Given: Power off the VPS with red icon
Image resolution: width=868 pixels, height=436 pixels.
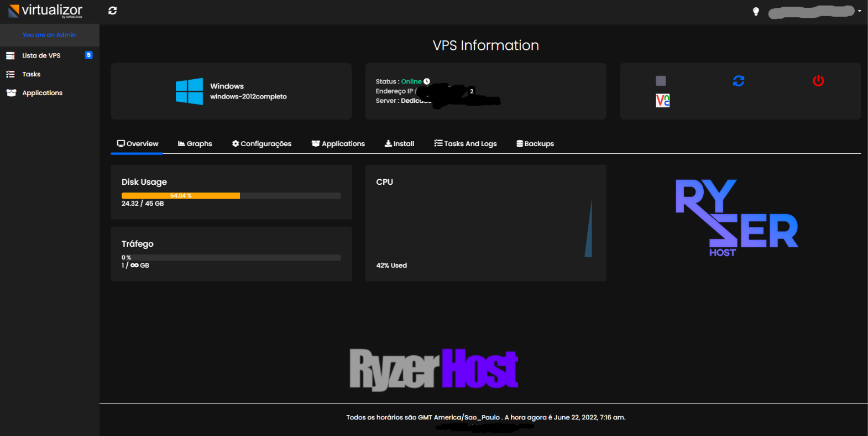Looking at the screenshot, I should coord(818,81).
